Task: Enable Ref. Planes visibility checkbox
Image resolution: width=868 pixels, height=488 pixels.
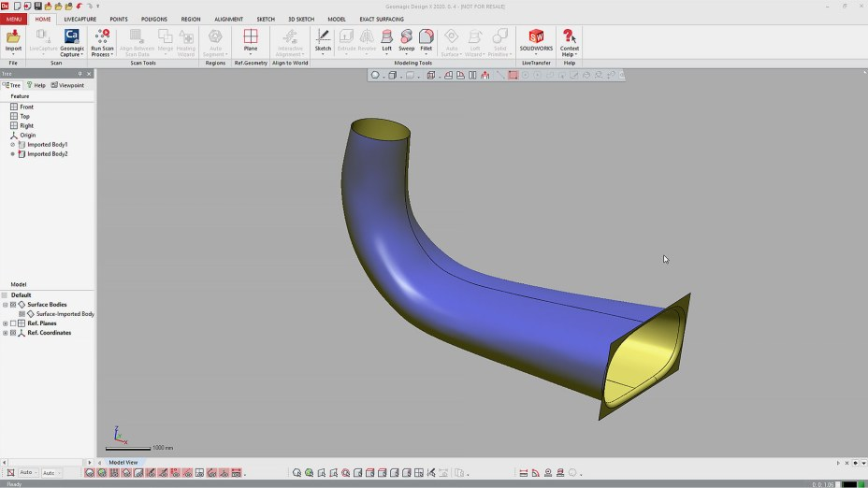Action: (x=13, y=323)
